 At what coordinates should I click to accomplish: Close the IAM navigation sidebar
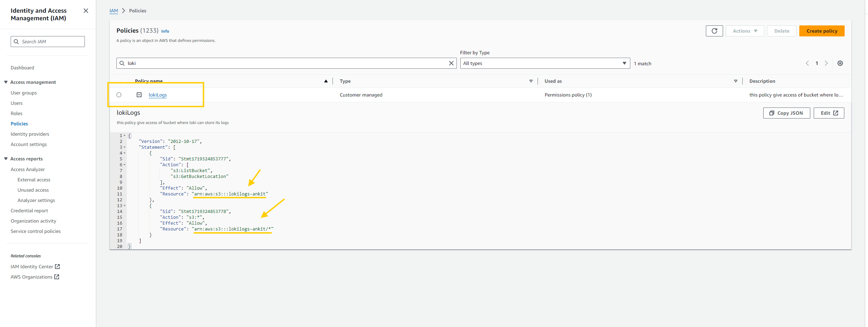point(86,11)
